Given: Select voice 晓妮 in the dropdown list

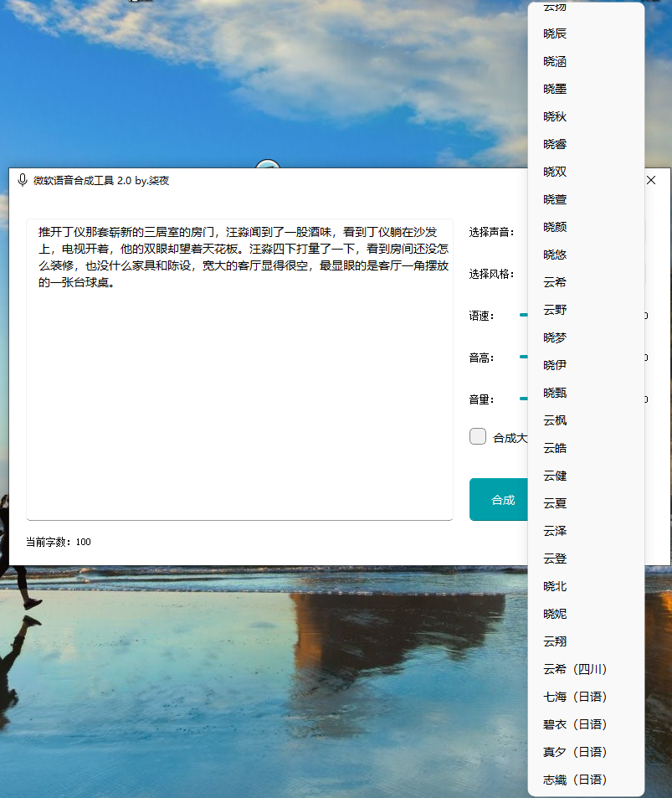Looking at the screenshot, I should pos(553,614).
